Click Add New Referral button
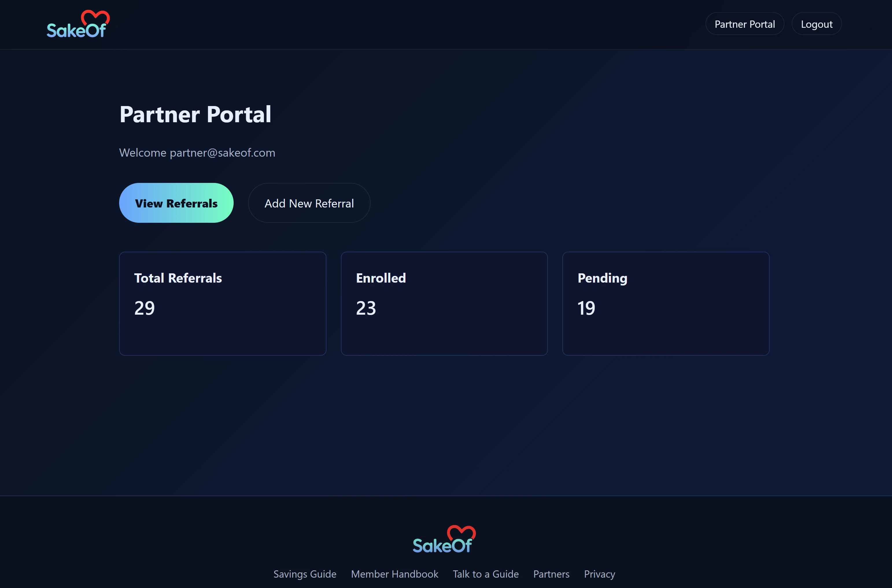The height and width of the screenshot is (588, 892). click(x=309, y=203)
